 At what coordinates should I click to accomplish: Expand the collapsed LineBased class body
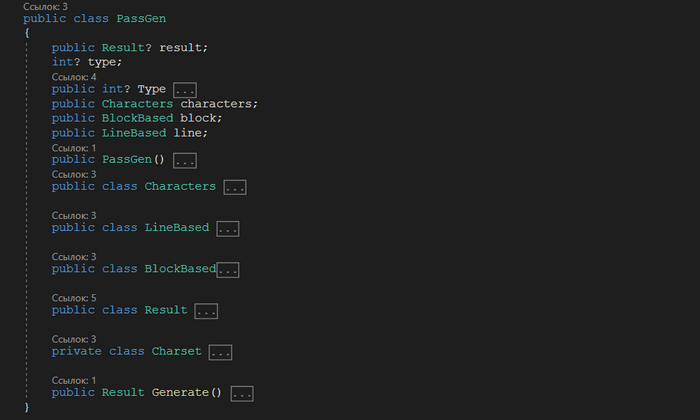click(228, 228)
